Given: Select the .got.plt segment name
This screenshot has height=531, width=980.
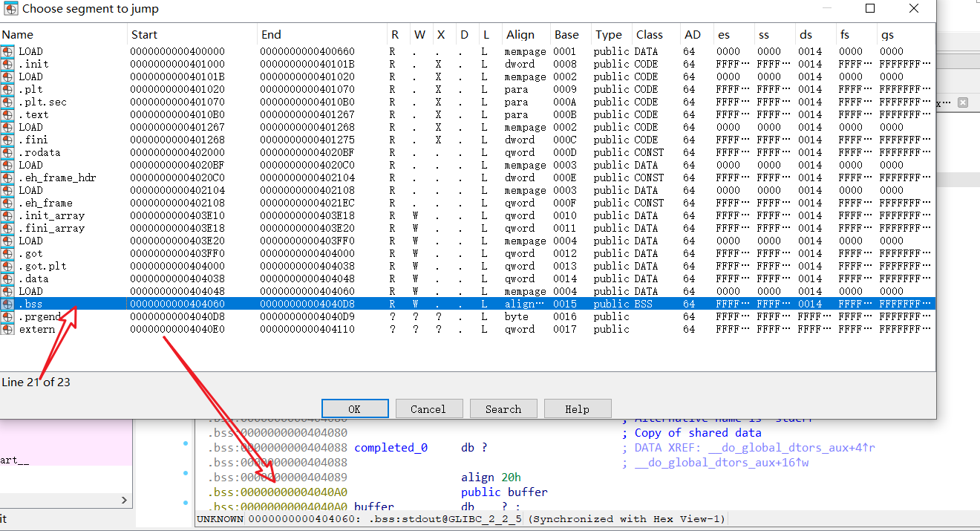Looking at the screenshot, I should (x=42, y=266).
